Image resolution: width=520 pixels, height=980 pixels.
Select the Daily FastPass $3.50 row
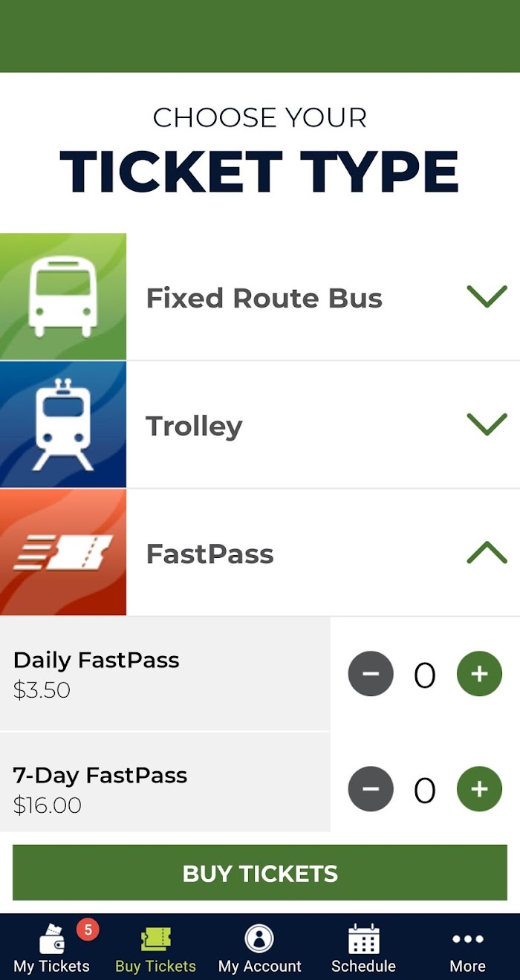[x=165, y=674]
